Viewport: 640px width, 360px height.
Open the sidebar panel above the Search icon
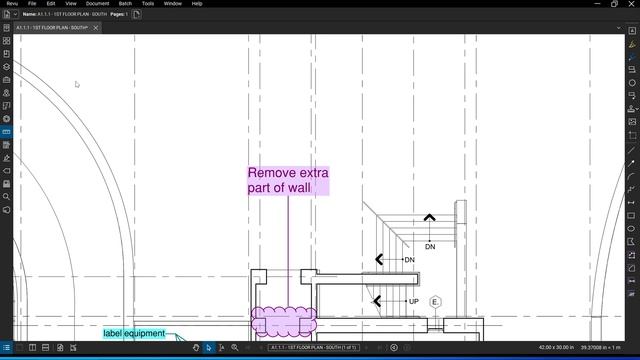coord(6,184)
